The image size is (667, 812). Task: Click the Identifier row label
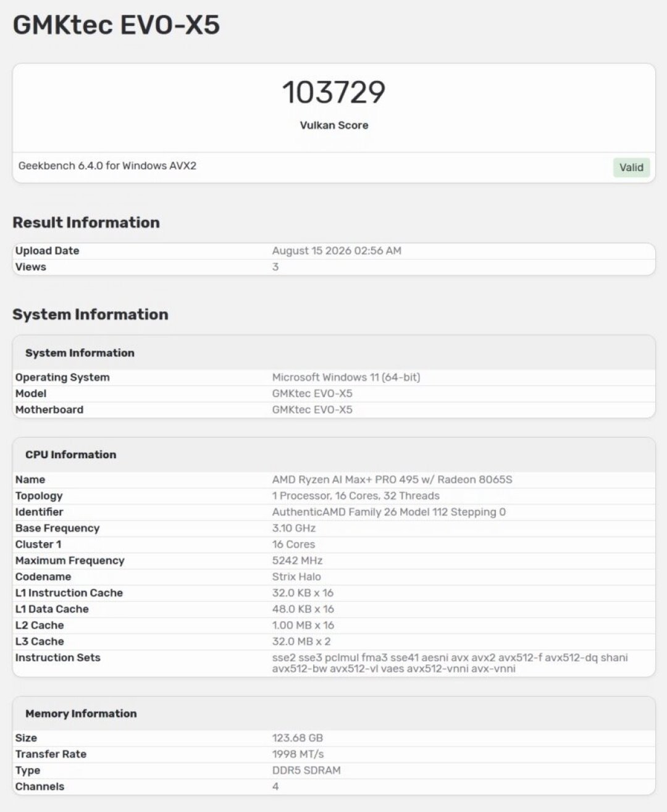pos(39,512)
